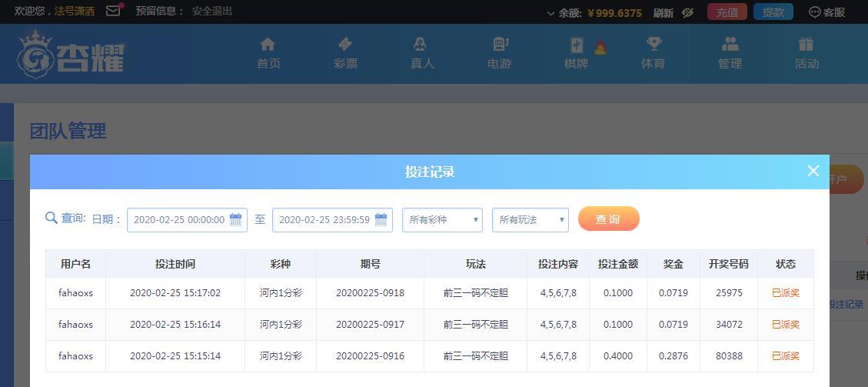Click the 彩种 column header
This screenshot has height=387, width=868.
pos(281,264)
